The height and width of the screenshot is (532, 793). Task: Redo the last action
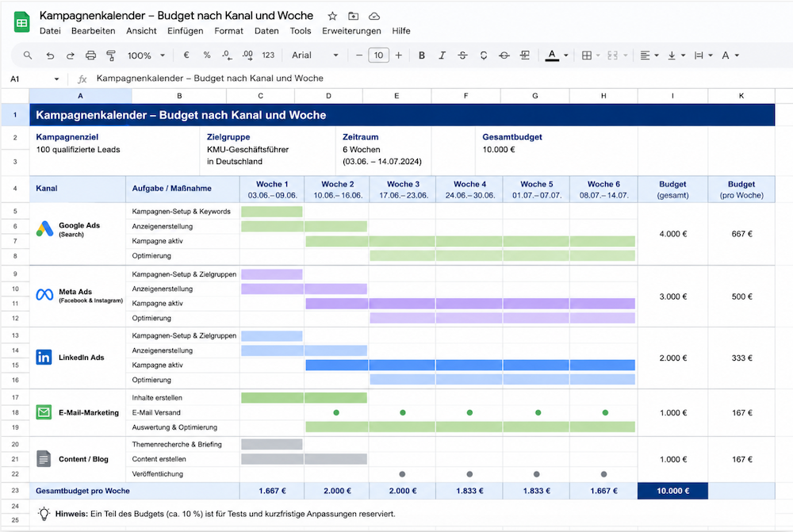tap(71, 55)
